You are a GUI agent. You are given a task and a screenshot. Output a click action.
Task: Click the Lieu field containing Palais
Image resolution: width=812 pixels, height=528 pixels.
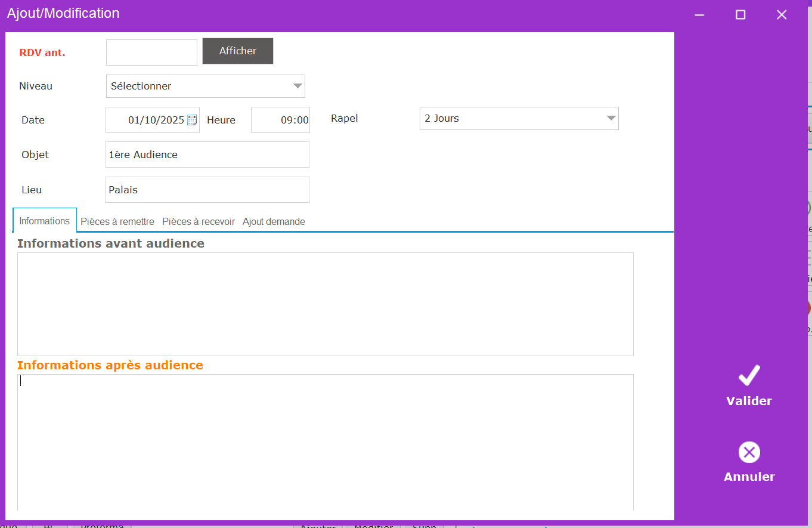click(x=207, y=190)
